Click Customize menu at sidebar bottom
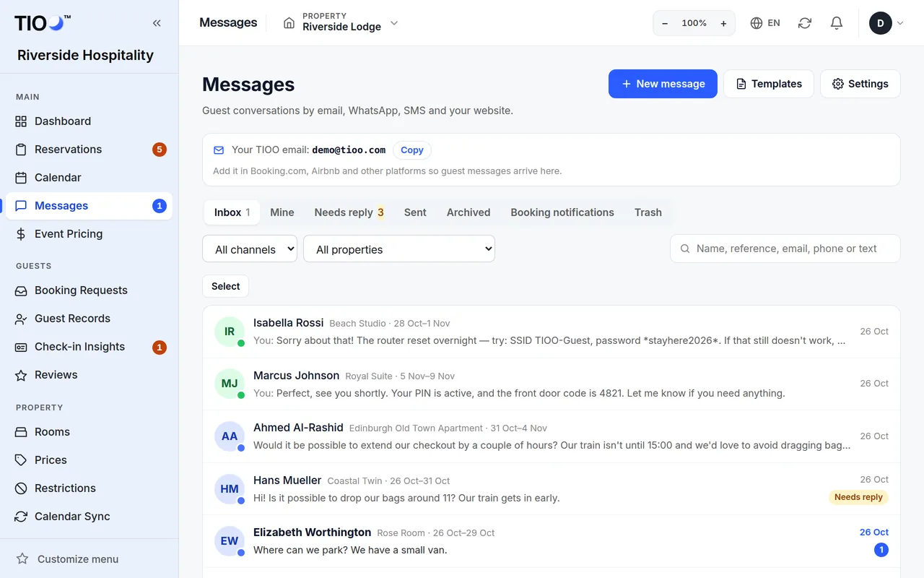 pyautogui.click(x=89, y=559)
